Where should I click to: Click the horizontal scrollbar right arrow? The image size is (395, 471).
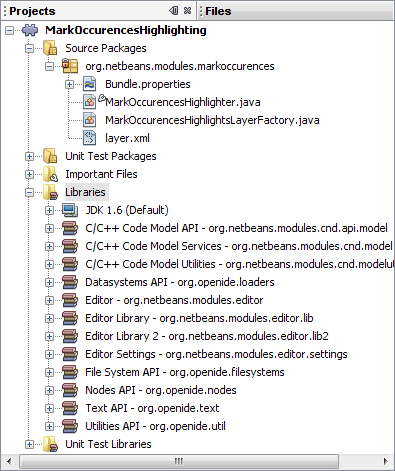point(385,462)
